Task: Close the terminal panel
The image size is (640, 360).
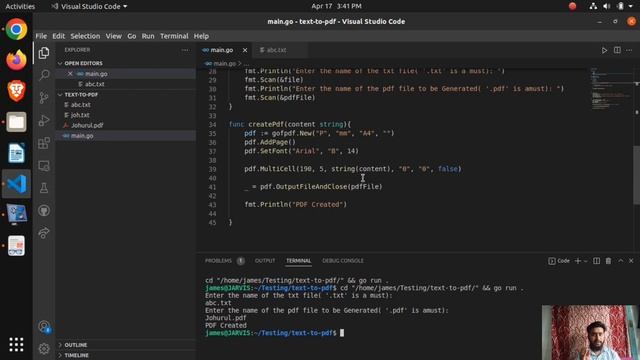Action: (631, 261)
